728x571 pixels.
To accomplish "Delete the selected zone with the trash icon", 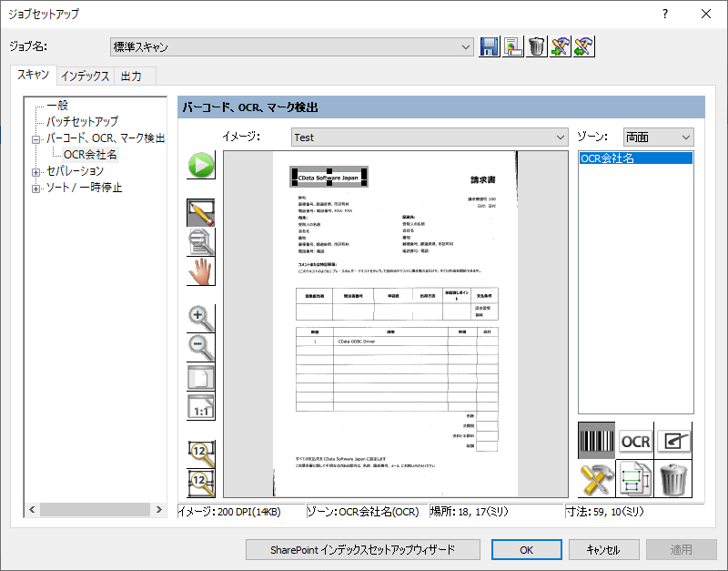I will coord(673,479).
